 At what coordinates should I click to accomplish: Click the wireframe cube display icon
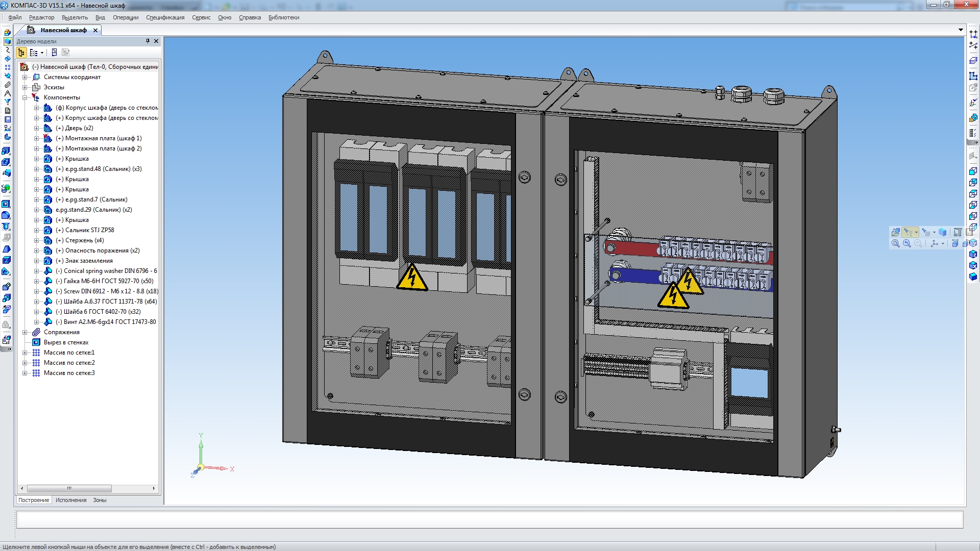point(973,171)
